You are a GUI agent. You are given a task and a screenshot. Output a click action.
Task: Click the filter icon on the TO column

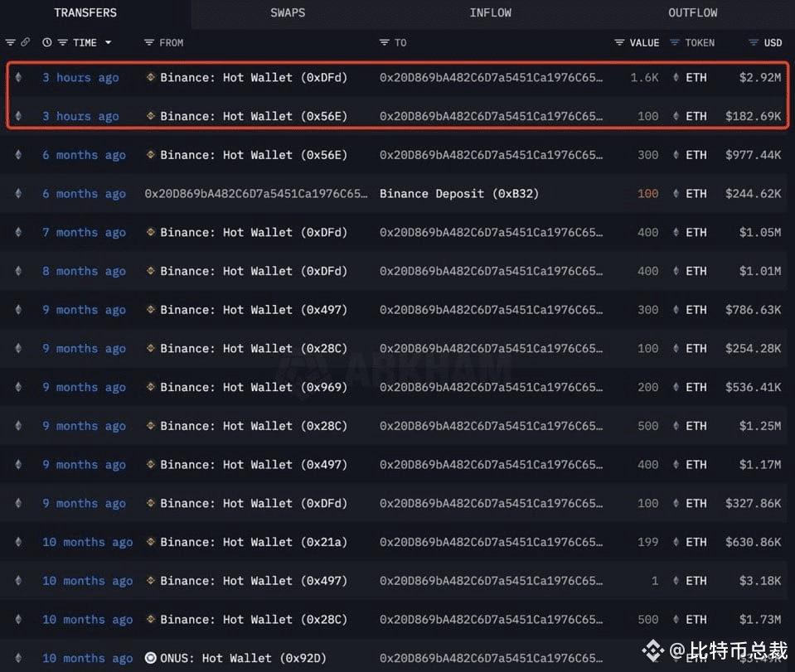383,42
